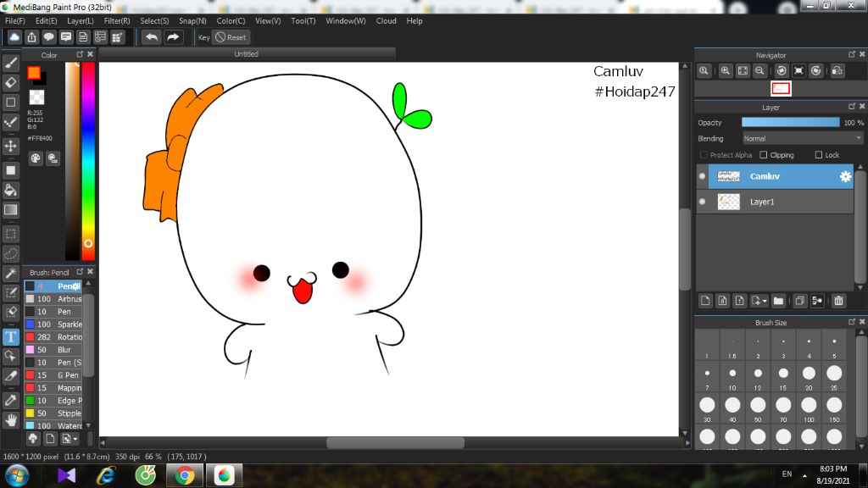Open the Window menu
The height and width of the screenshot is (488, 868).
click(346, 21)
